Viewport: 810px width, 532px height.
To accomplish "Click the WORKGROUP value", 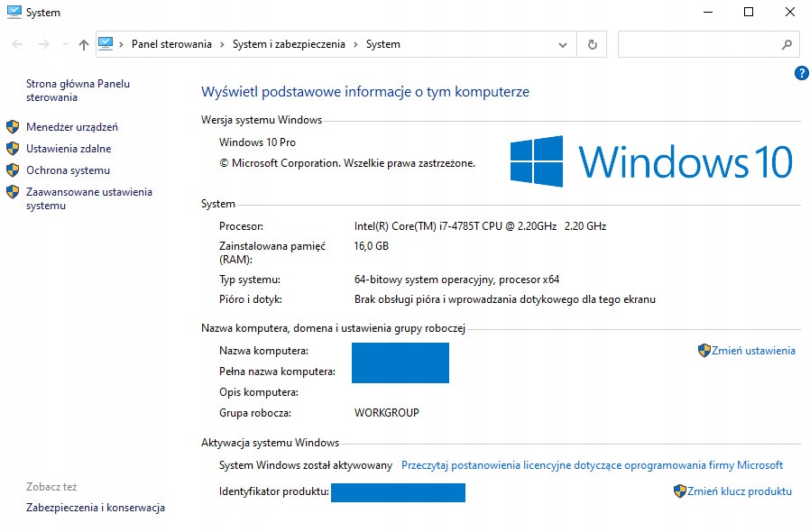I will tap(386, 413).
